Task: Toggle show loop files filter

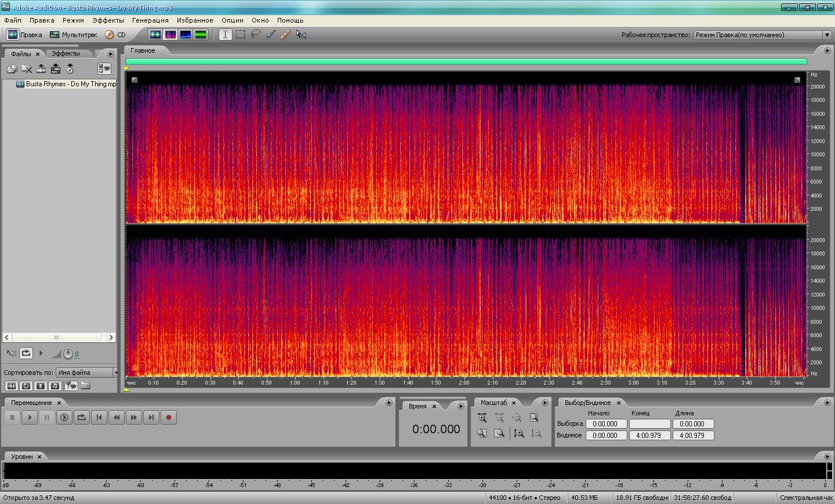Action: click(26, 386)
